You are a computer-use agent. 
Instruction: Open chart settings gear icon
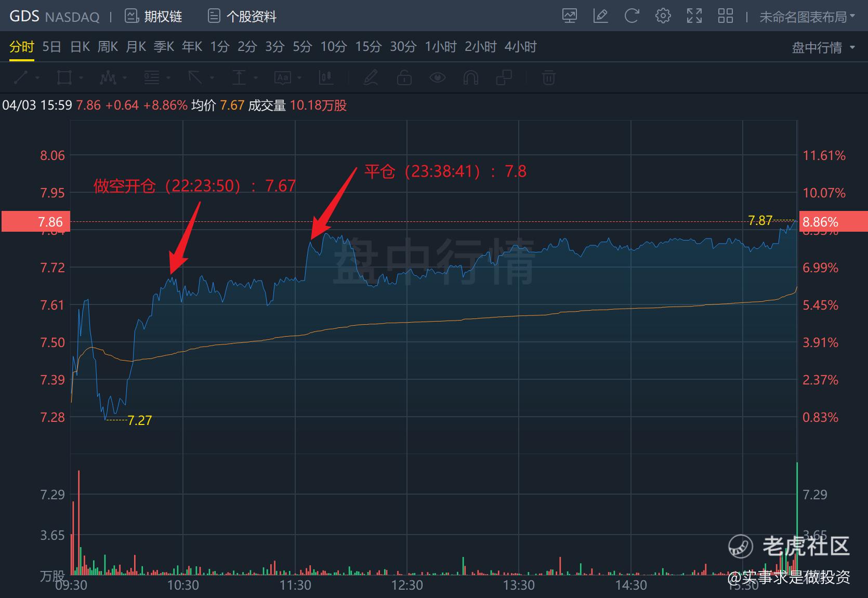(663, 16)
